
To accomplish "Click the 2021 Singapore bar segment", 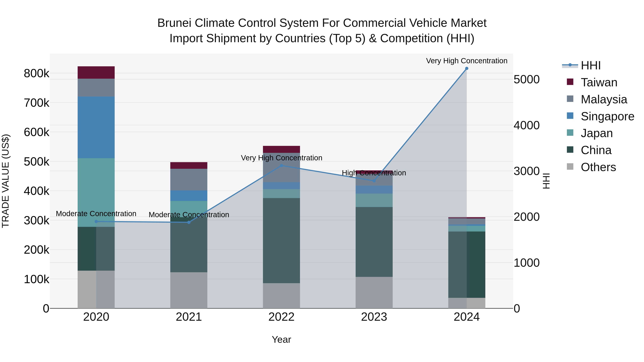I will coord(189,196).
